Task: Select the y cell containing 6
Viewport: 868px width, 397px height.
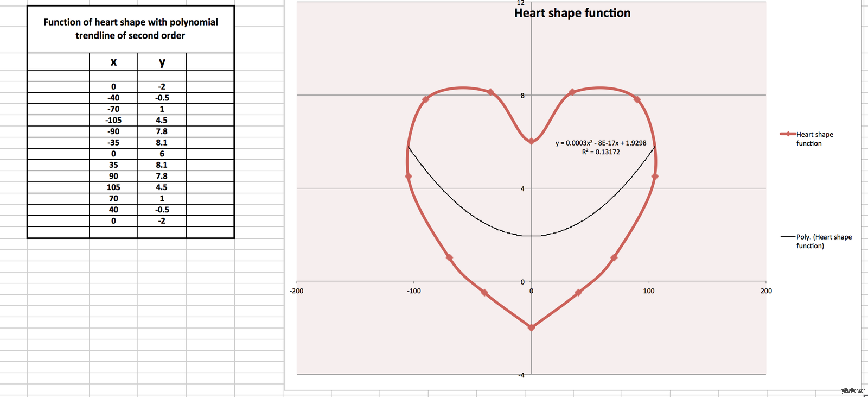Action: tap(162, 154)
